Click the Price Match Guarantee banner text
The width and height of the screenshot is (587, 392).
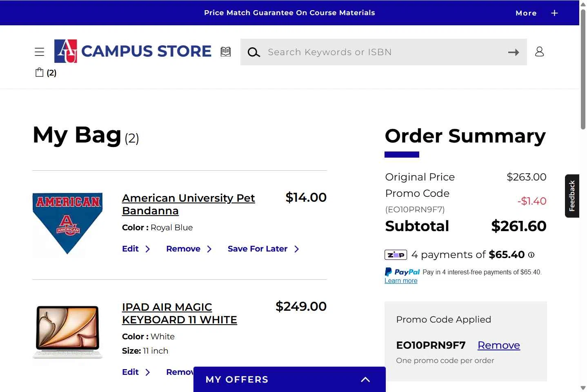pyautogui.click(x=289, y=13)
